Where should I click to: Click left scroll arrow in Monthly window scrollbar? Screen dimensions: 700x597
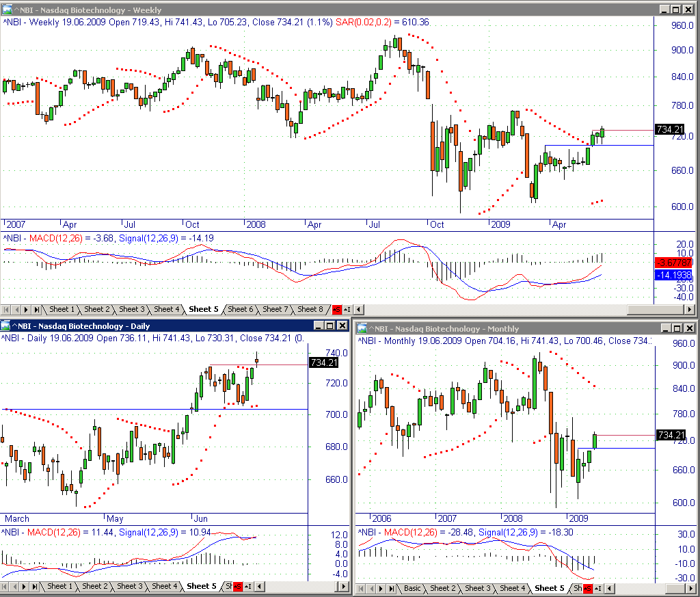click(x=609, y=589)
